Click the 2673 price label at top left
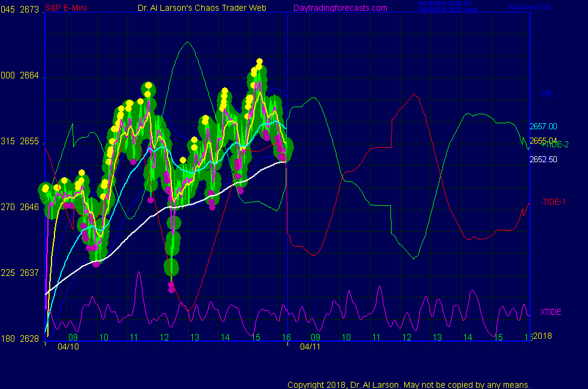This screenshot has width=588, height=389. (x=29, y=8)
